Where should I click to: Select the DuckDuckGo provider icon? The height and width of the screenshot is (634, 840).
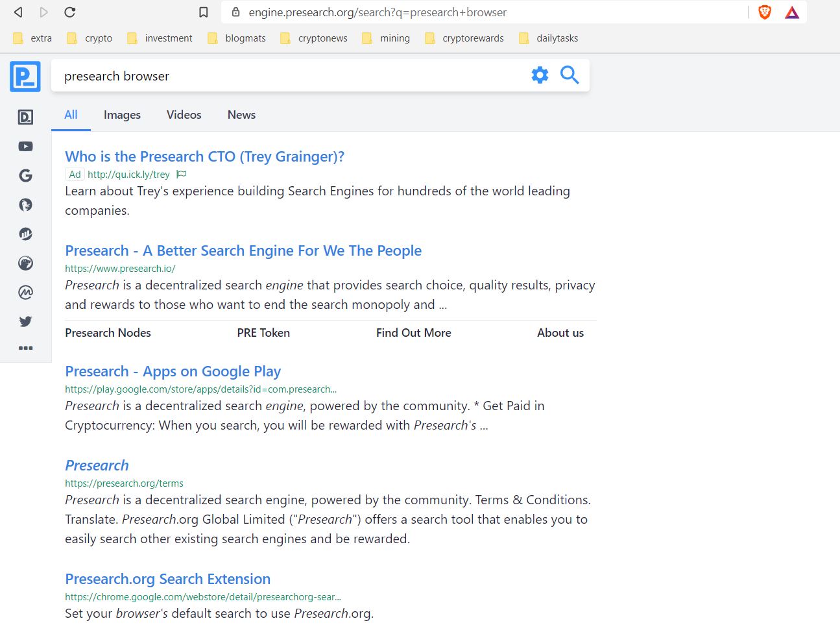point(25,205)
